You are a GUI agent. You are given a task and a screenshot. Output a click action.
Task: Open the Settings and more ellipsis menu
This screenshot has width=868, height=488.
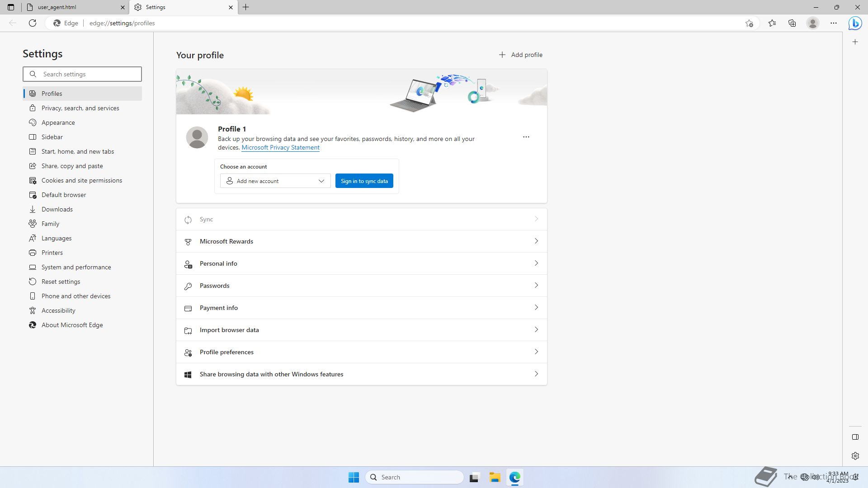[x=834, y=23]
